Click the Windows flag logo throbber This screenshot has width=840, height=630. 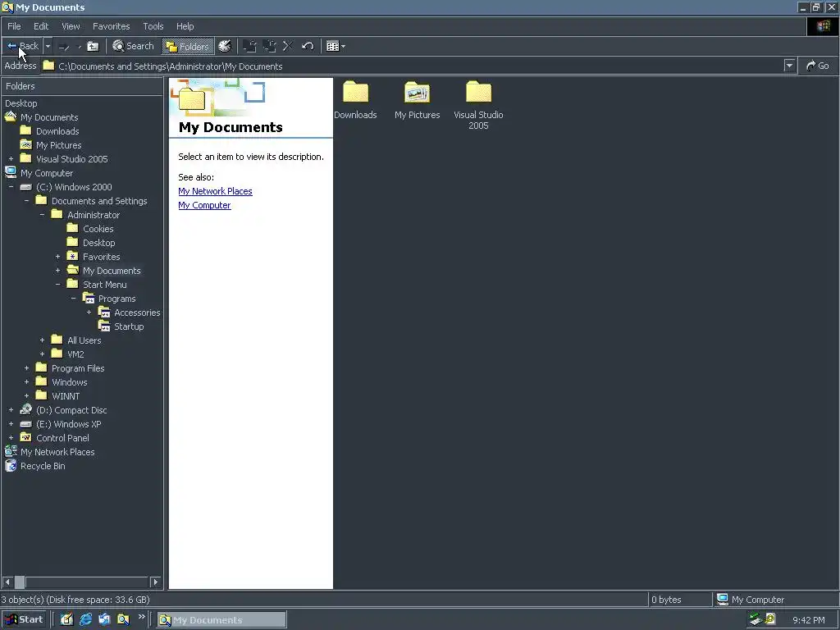pos(823,26)
